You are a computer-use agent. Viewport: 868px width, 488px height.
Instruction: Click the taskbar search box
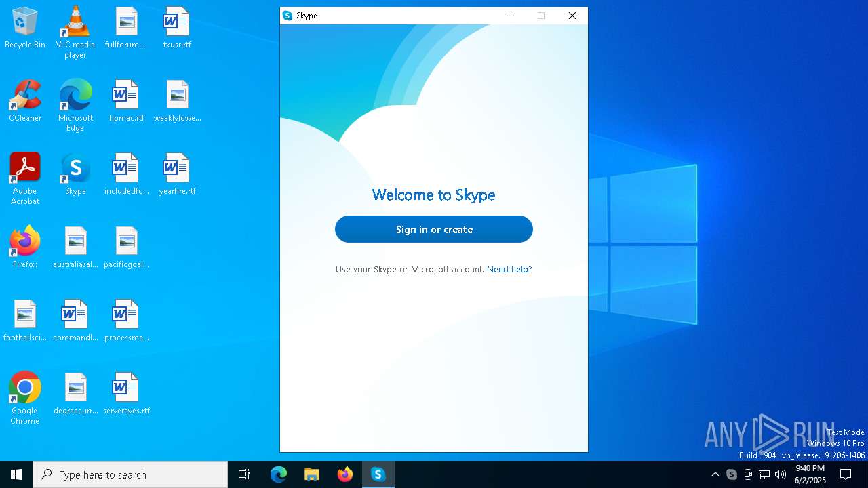pos(130,474)
